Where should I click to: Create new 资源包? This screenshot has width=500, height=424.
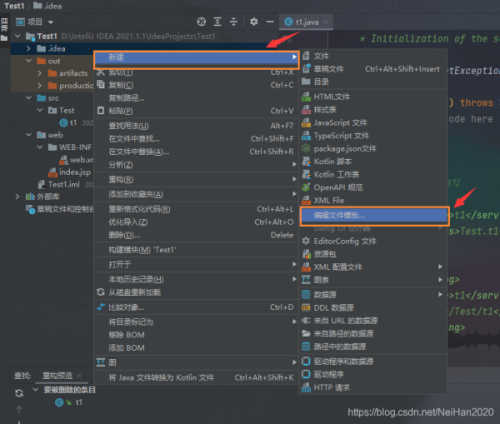pyautogui.click(x=373, y=254)
